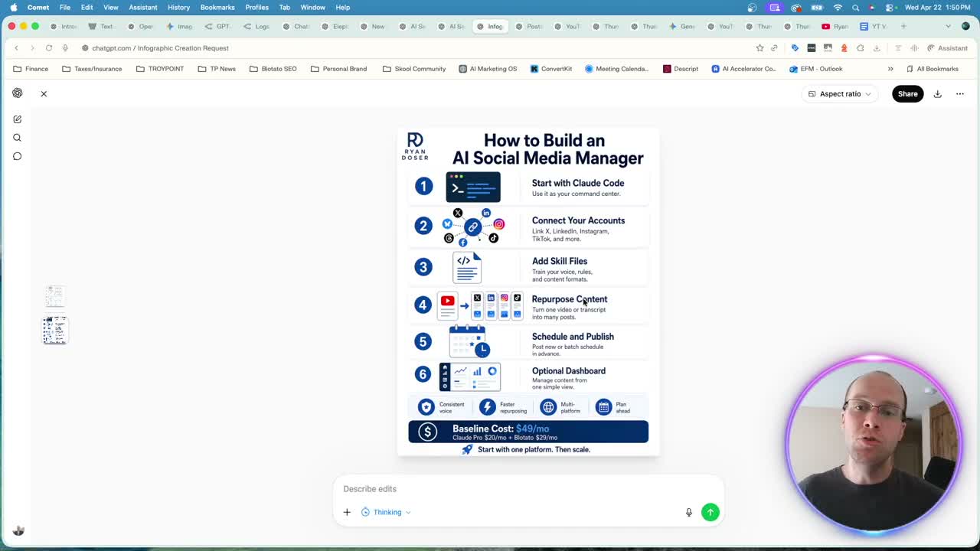Expand the tab list chevron
980x551 pixels.
[948, 26]
